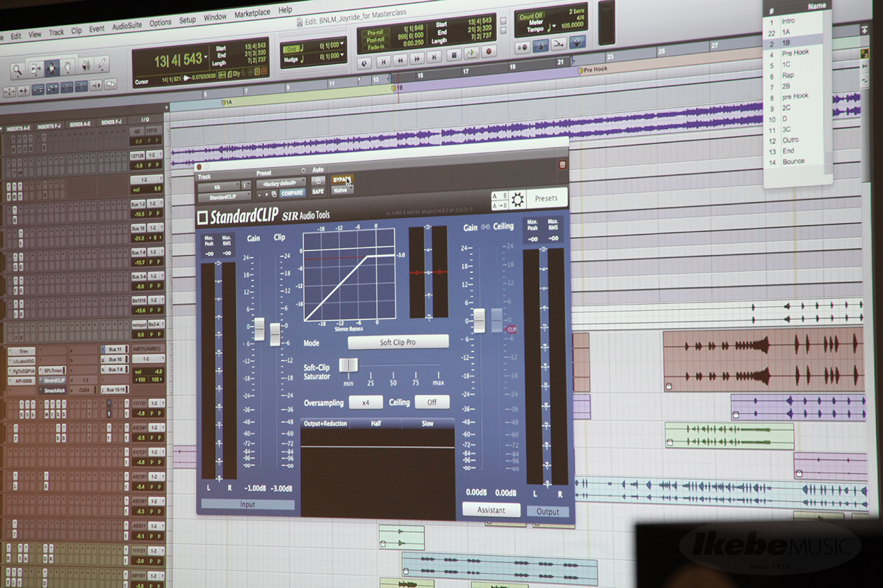Click the transport Record button
Screen dimensions: 883x588
point(489,52)
